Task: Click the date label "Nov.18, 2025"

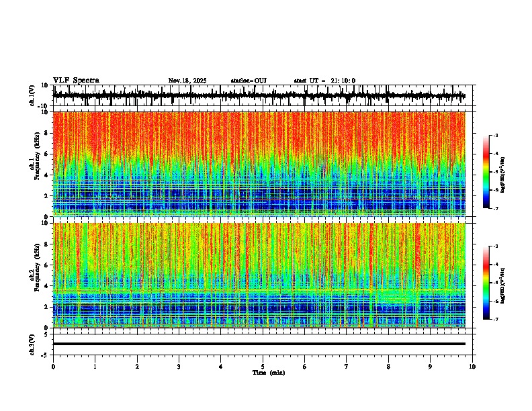Action: tap(187, 81)
